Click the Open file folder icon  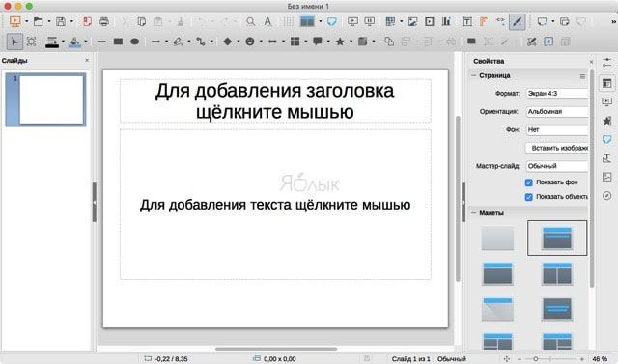(39, 21)
